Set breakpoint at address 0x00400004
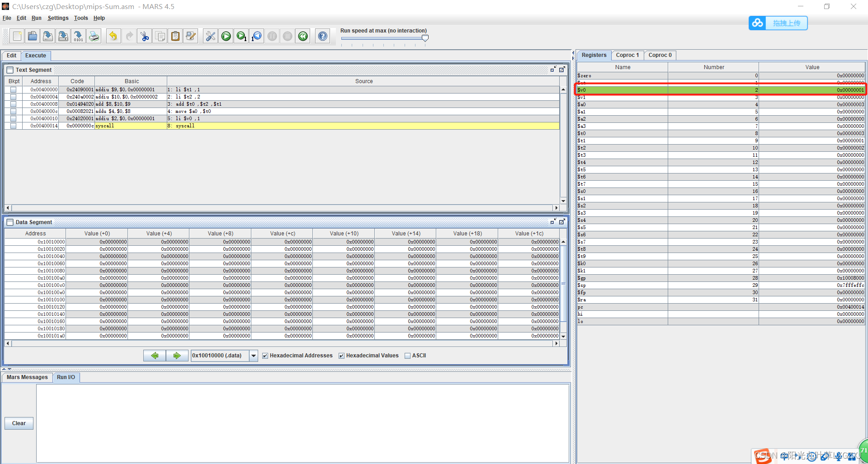This screenshot has width=868, height=464. tap(13, 97)
